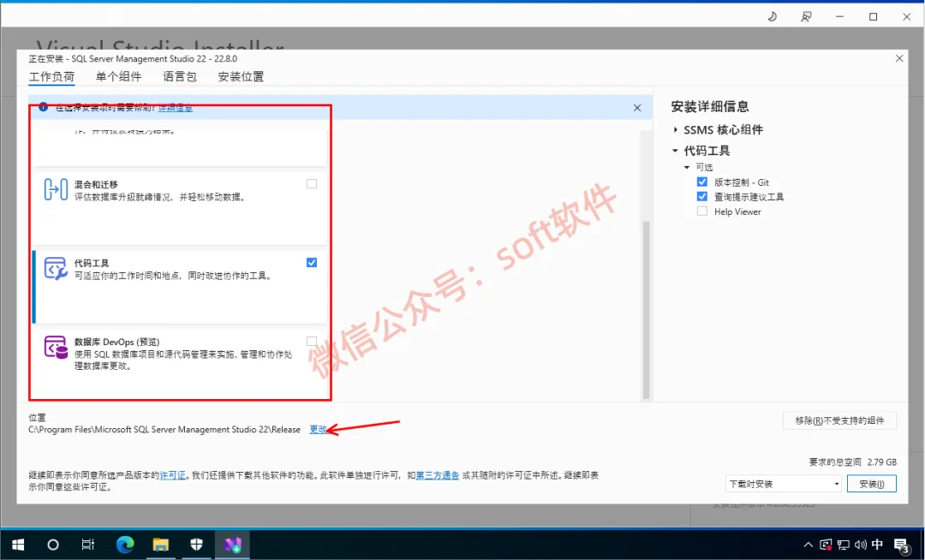Dismiss the help banner with its X
Screen dimensions: 925x560
coord(637,108)
